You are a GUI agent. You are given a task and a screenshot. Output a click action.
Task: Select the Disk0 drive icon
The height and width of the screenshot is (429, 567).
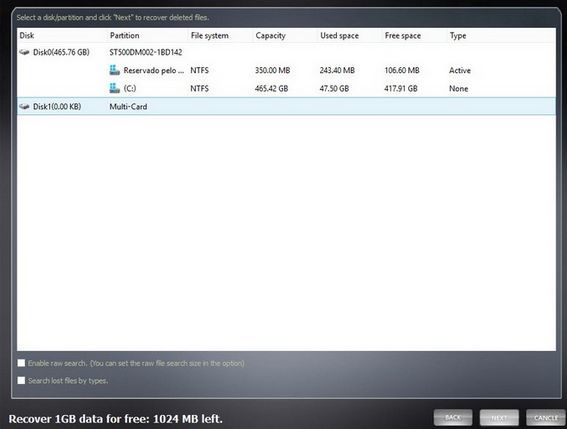pos(24,52)
